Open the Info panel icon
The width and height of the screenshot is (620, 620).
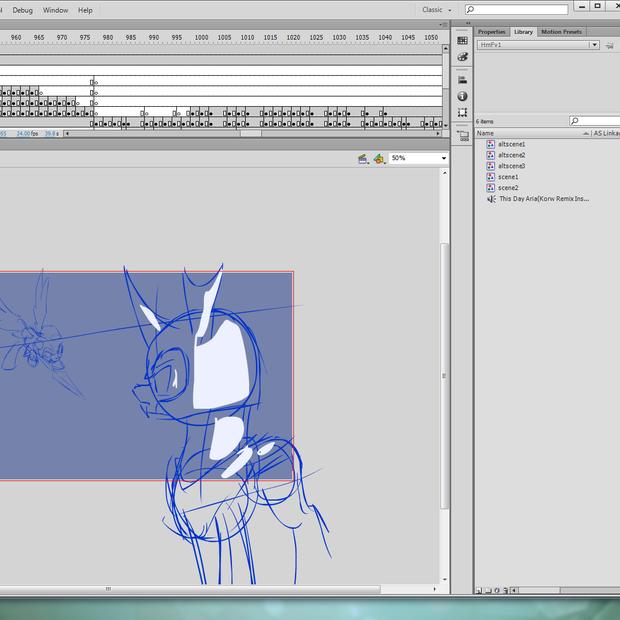point(462,96)
